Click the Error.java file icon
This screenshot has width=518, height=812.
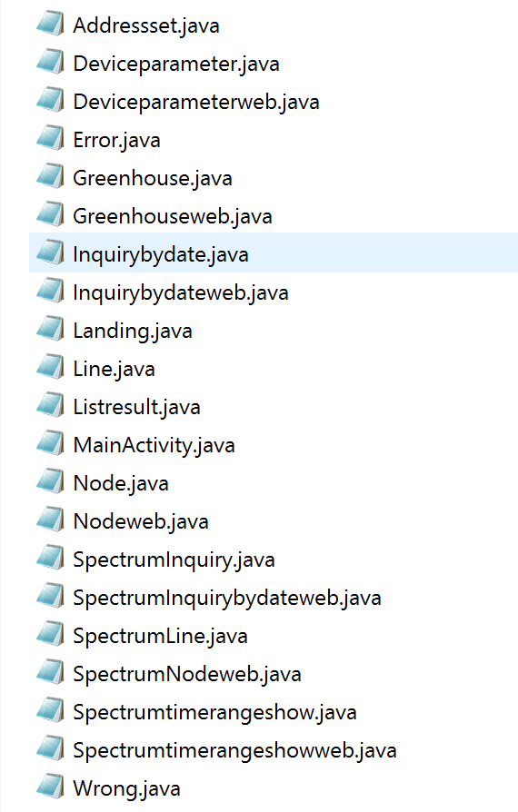point(51,139)
